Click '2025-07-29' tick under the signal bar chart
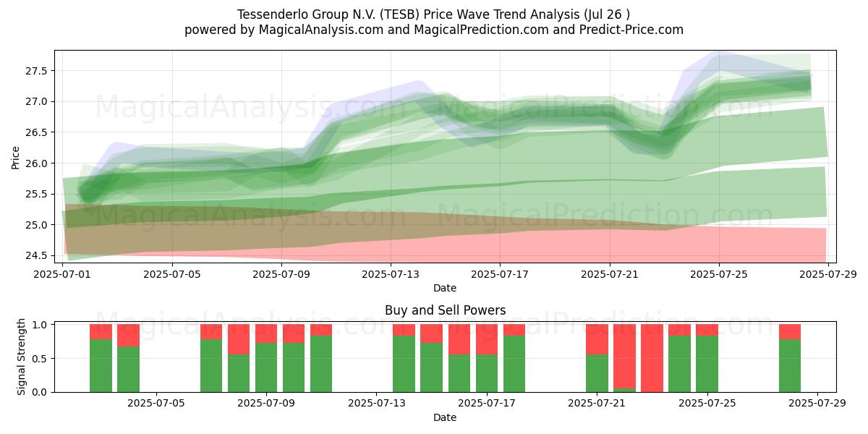 pyautogui.click(x=817, y=404)
